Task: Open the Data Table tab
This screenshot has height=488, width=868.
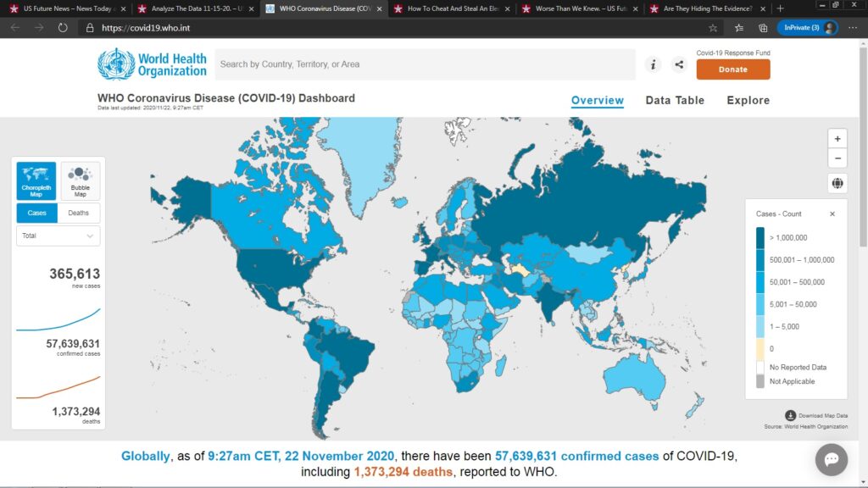Action: pyautogui.click(x=675, y=100)
